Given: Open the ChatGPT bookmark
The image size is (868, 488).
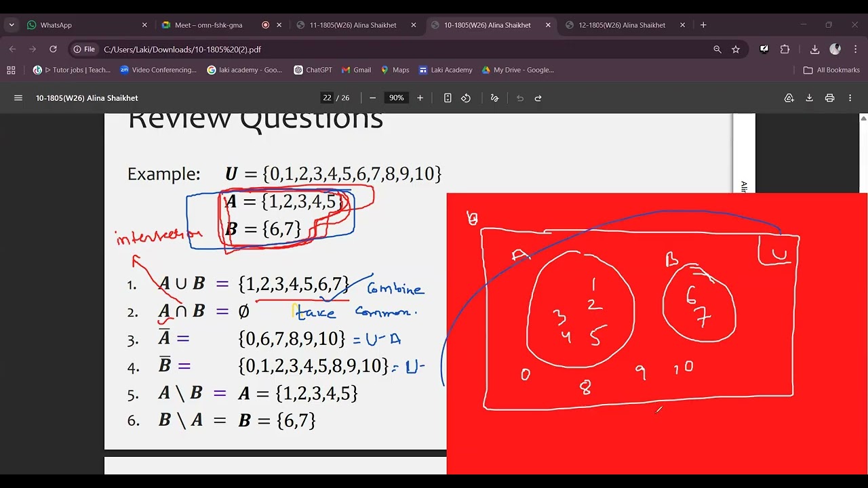Looking at the screenshot, I should (313, 70).
